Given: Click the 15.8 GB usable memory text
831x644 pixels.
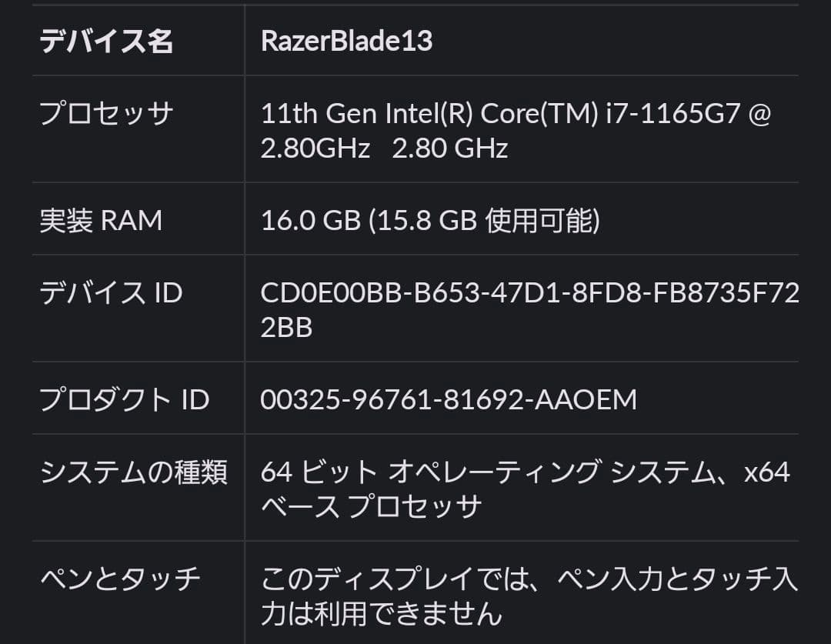Looking at the screenshot, I should [477, 221].
